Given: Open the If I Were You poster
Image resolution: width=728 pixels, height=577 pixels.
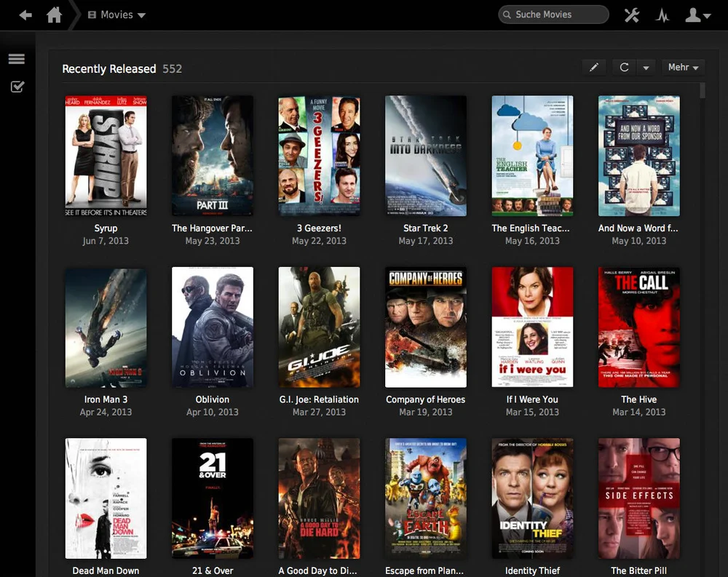Looking at the screenshot, I should click(532, 327).
